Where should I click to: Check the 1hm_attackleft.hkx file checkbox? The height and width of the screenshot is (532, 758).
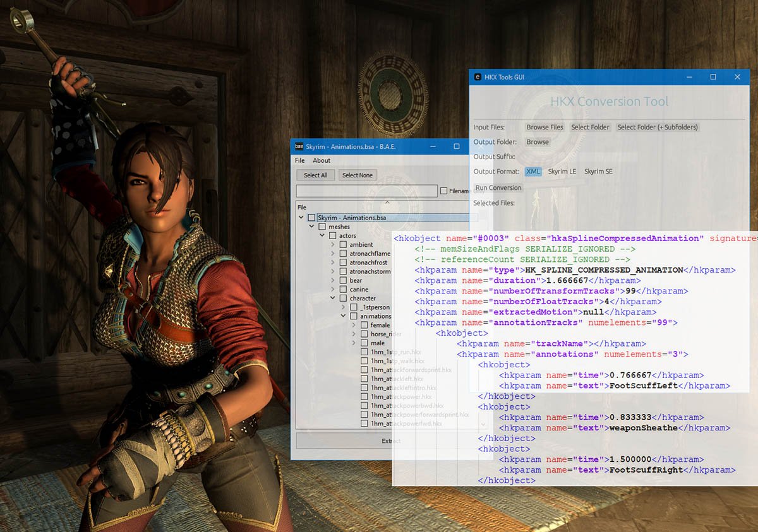point(364,379)
